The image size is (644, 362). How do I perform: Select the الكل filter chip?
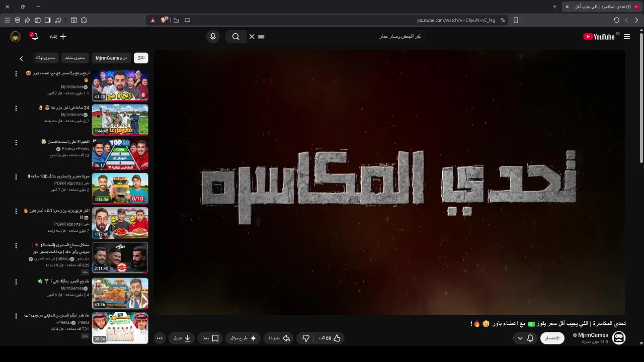point(141,58)
